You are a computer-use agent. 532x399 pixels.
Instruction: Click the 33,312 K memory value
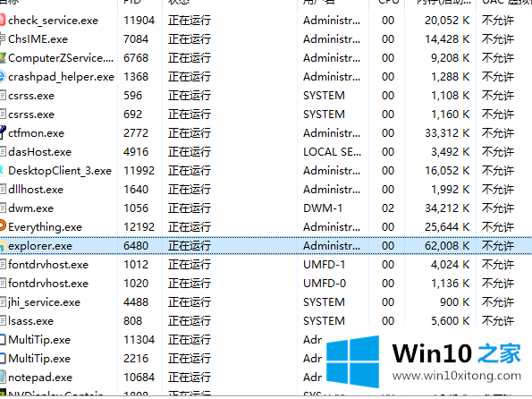click(x=447, y=133)
